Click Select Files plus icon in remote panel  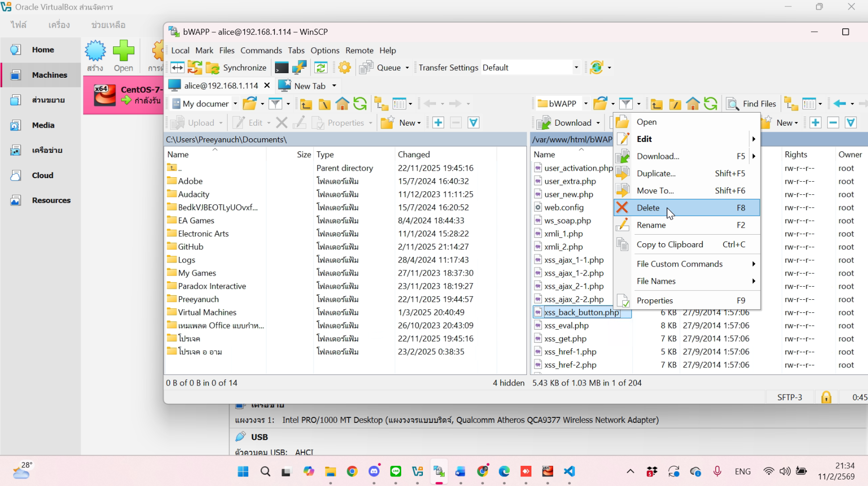click(816, 123)
